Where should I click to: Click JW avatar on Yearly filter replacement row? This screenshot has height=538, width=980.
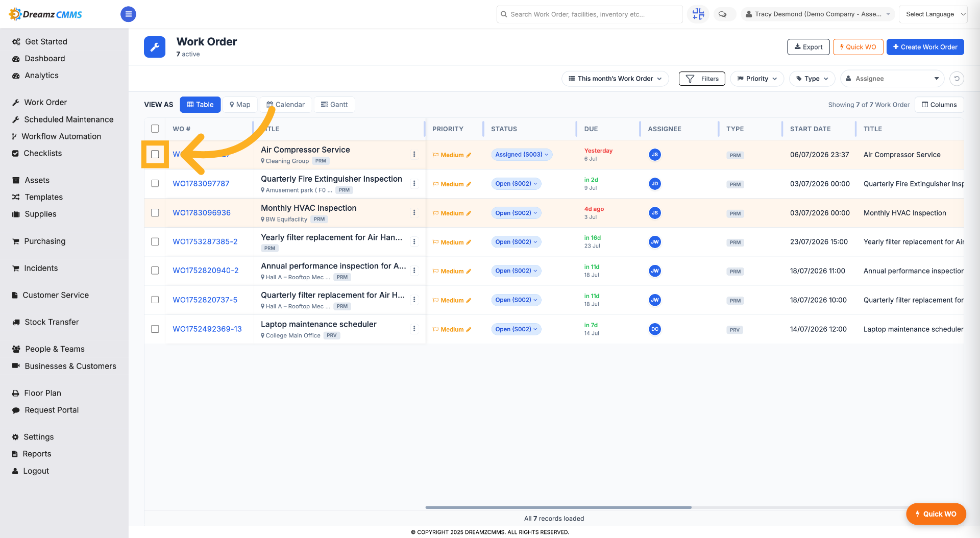655,242
